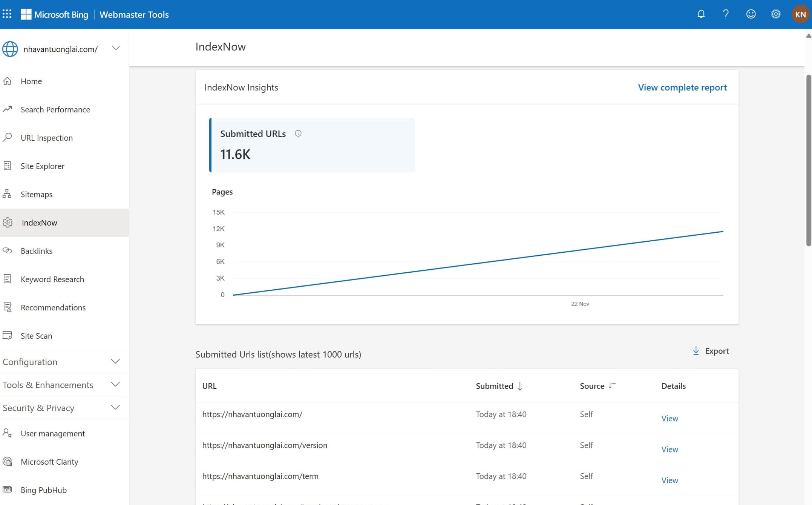812x505 pixels.
Task: Click the feedback smiley icon
Action: click(x=751, y=14)
